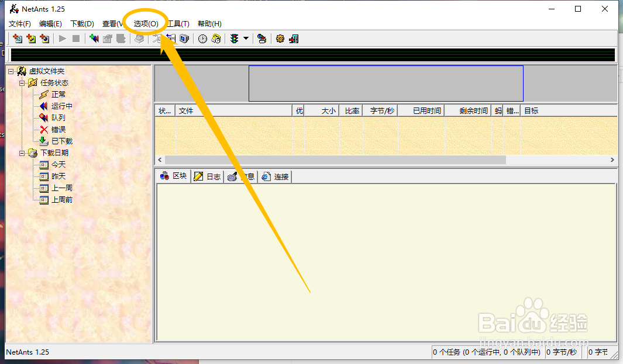
Task: Click the Start play-arrow toolbar button
Action: (63, 39)
